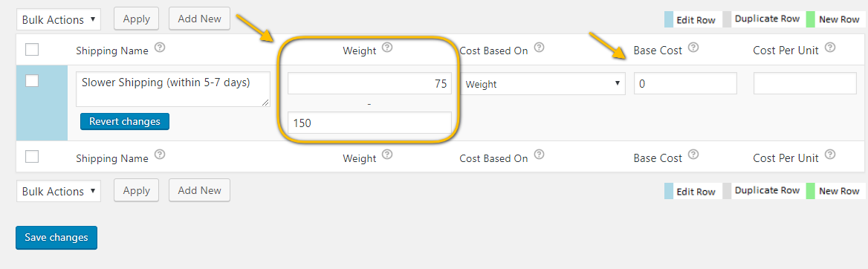Click help icon beside footer Shipping Name

pos(161,155)
